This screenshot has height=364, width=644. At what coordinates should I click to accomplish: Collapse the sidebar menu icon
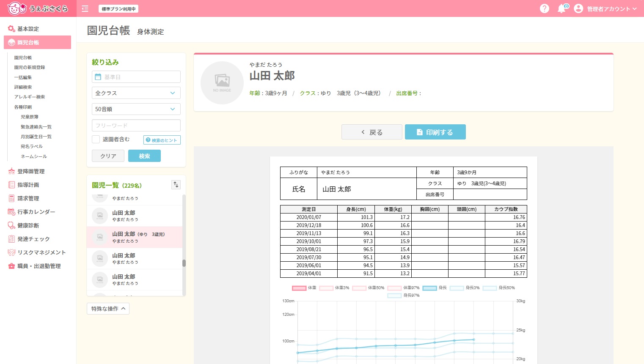[x=85, y=8]
